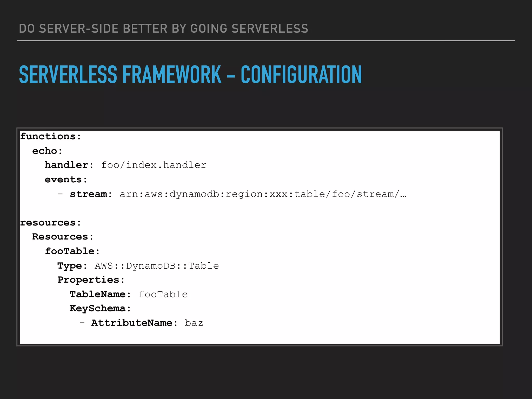
Task: Click the capitalized 'Resources:' key
Action: click(63, 237)
